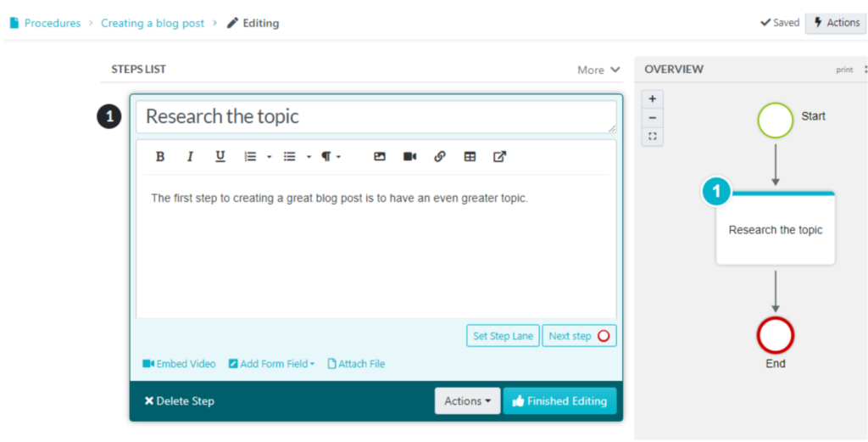Screen dimensions: 868x442
Task: Insert a numbered list
Action: [251, 157]
